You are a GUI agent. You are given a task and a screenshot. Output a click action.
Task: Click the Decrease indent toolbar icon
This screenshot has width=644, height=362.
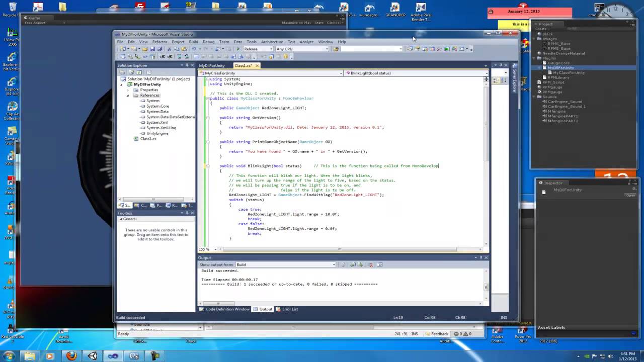tap(162, 56)
